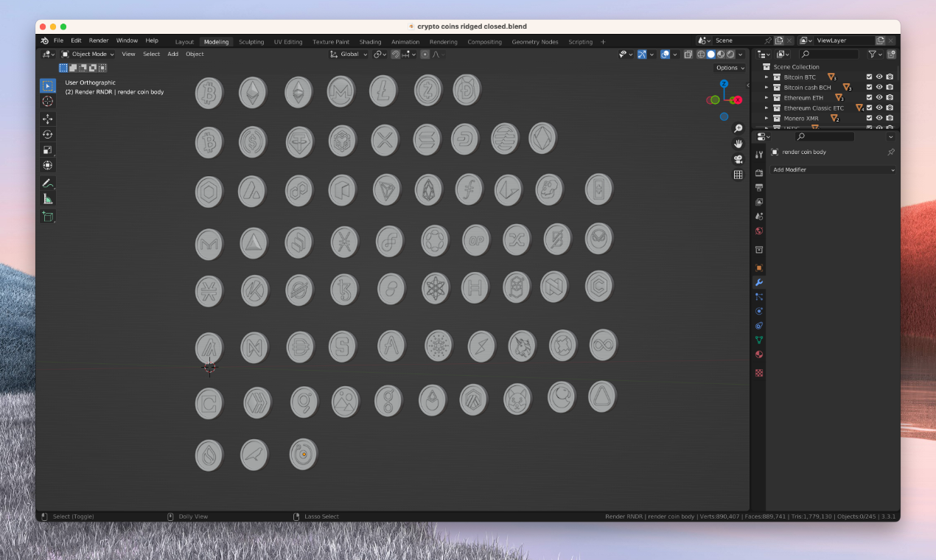Disable Bitcoin cash BCH in renders
The width and height of the screenshot is (936, 560).
tap(890, 87)
